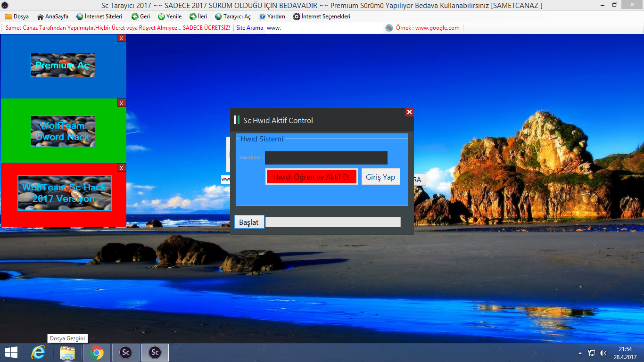Open the Tarayıcı Aç menu
The height and width of the screenshot is (362, 644).
tap(233, 16)
